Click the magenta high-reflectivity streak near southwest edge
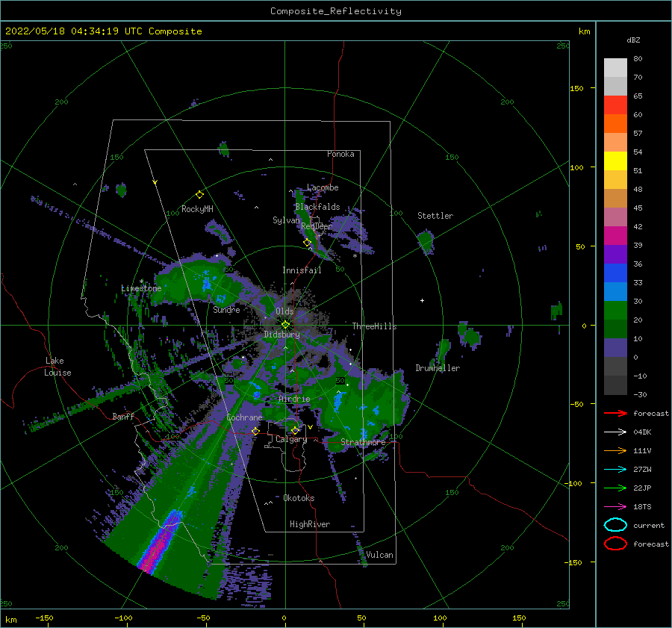The height and width of the screenshot is (628, 672). tap(160, 543)
